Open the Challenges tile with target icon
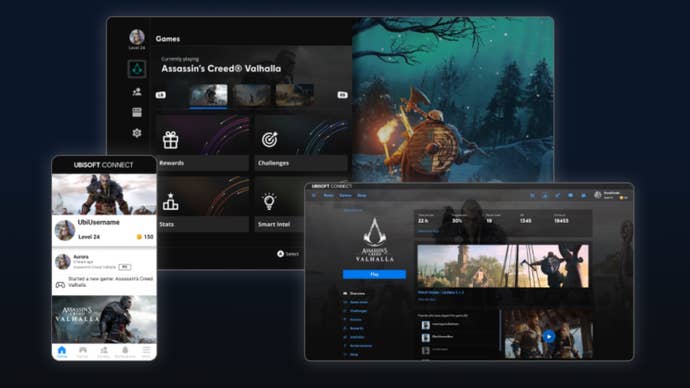Viewport: 690px width, 388px height. [x=301, y=143]
